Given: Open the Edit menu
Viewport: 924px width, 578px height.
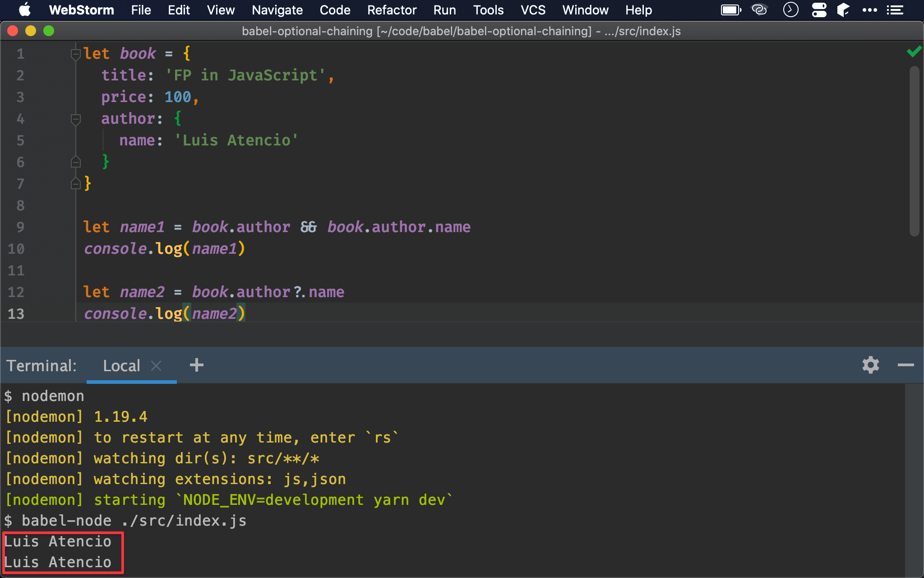Looking at the screenshot, I should pyautogui.click(x=179, y=10).
